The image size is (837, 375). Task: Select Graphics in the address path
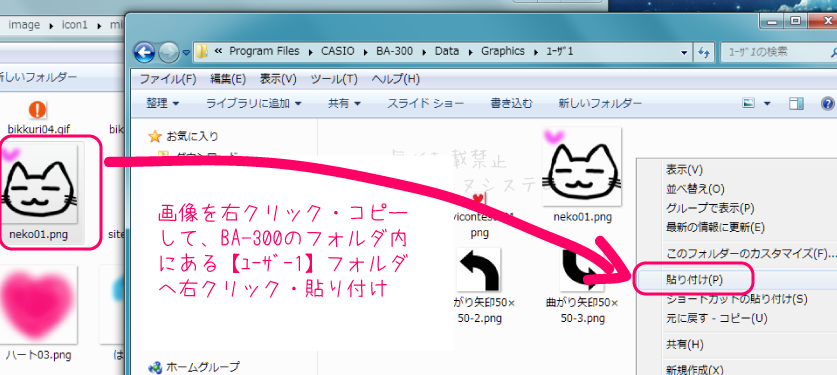(x=503, y=52)
